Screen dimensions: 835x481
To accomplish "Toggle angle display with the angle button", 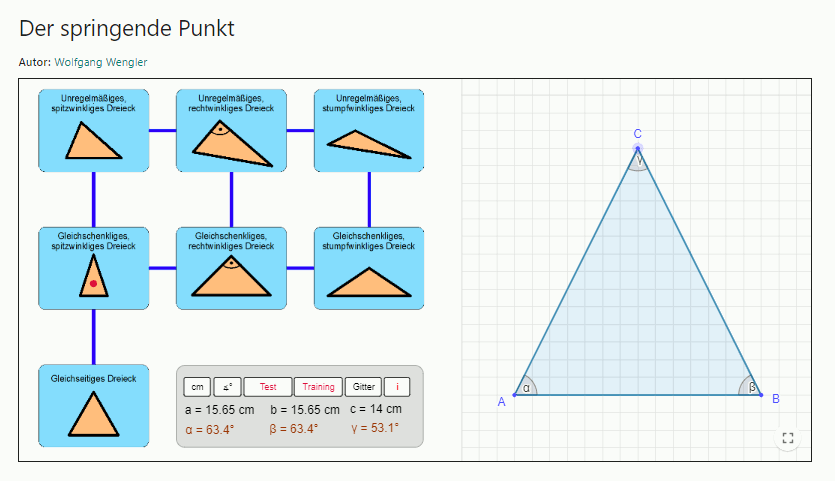I will [x=227, y=387].
